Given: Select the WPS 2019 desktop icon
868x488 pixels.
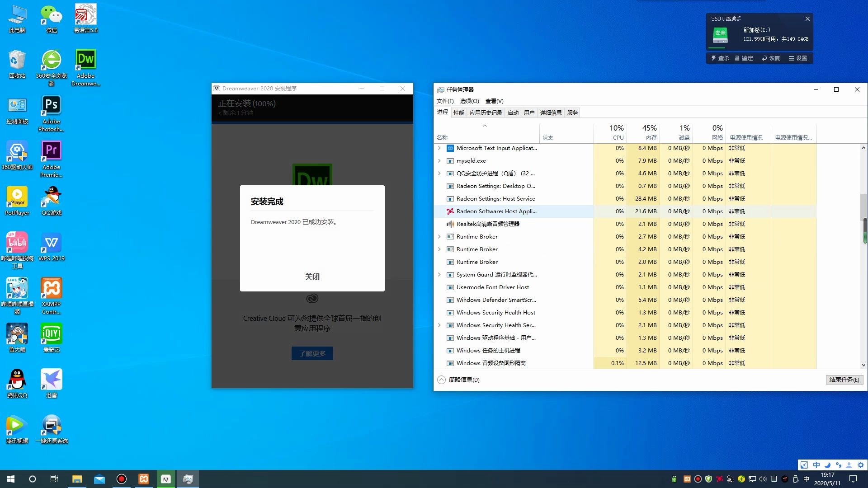Looking at the screenshot, I should pyautogui.click(x=51, y=247).
